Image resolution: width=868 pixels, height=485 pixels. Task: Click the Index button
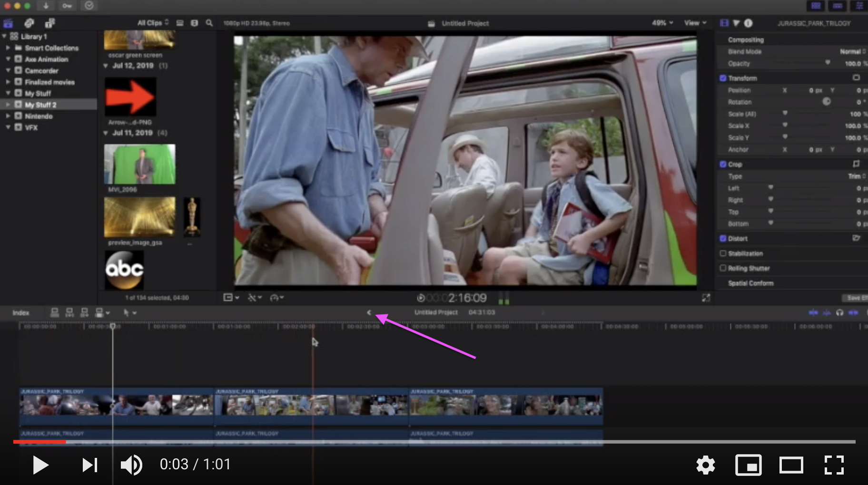tap(21, 312)
